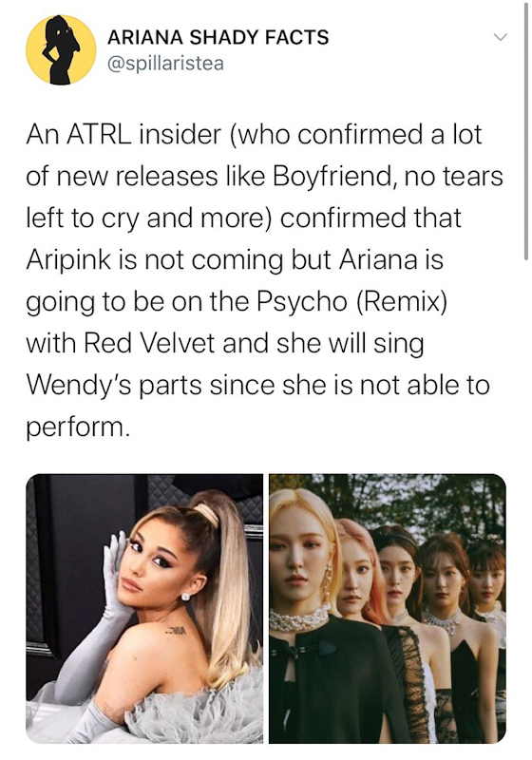Click the word "Aripink" in the tweet
This screenshot has width=532, height=760.
(x=68, y=260)
